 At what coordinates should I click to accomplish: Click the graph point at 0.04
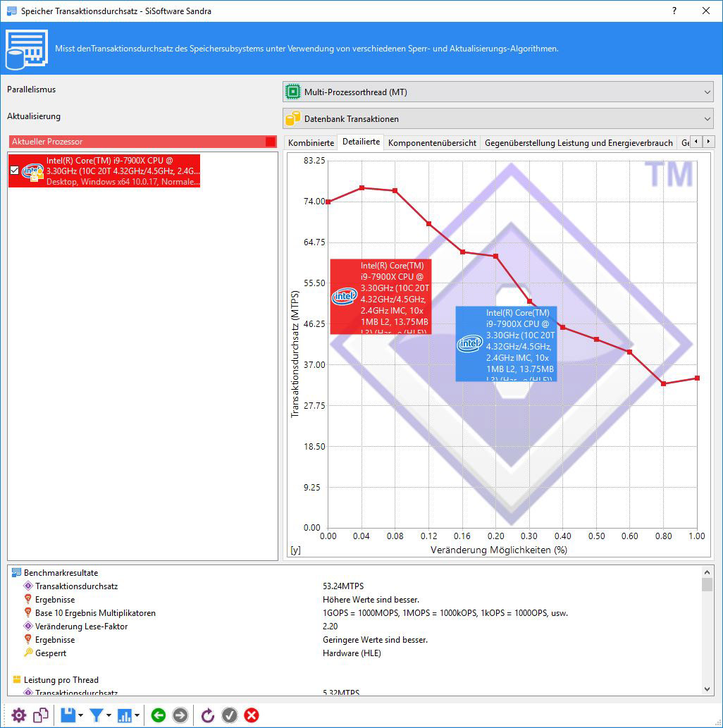click(361, 187)
